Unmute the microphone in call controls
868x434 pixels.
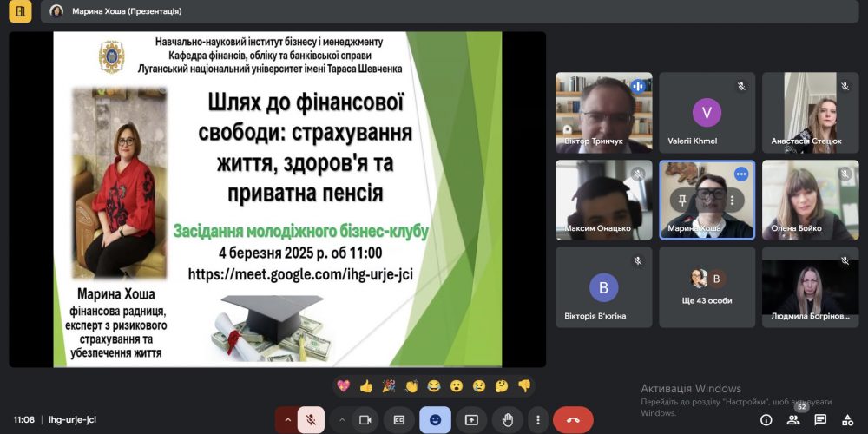[310, 420]
